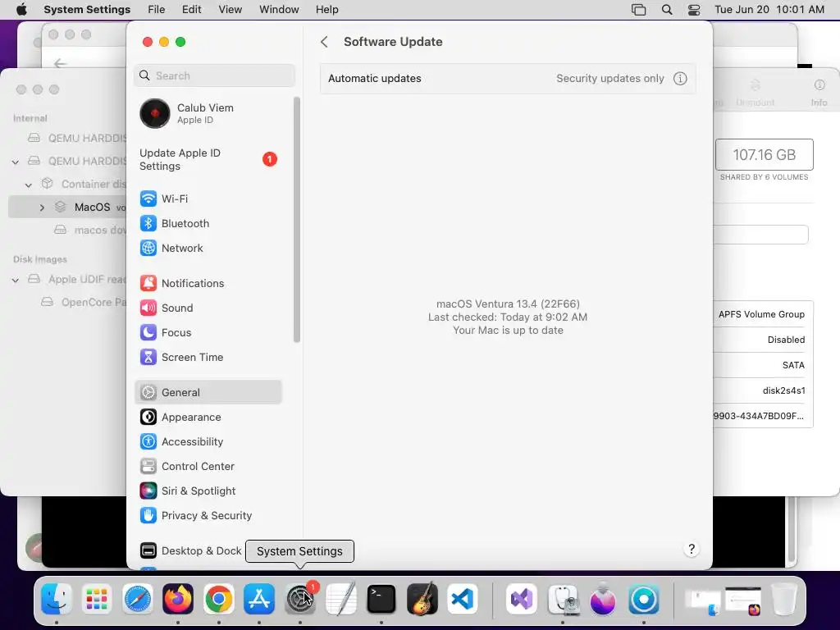Restore minimized Finder window from Dock
The width and height of the screenshot is (840, 630).
pyautogui.click(x=703, y=601)
